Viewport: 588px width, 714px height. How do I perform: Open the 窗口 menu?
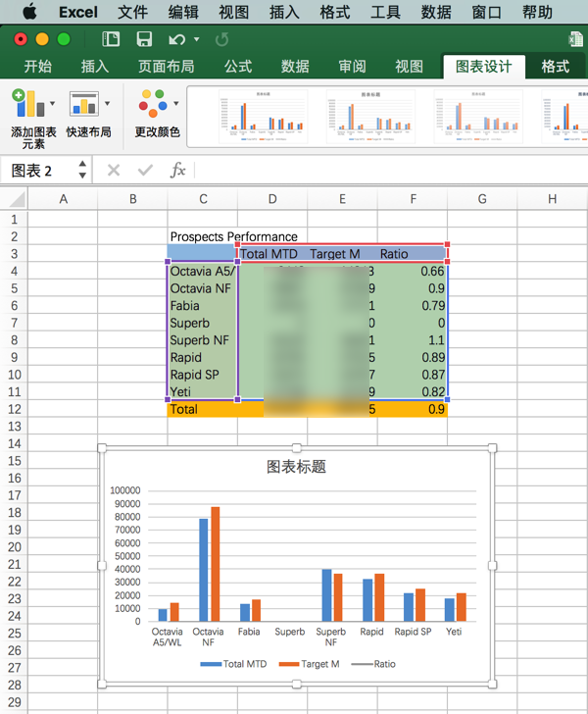point(486,12)
